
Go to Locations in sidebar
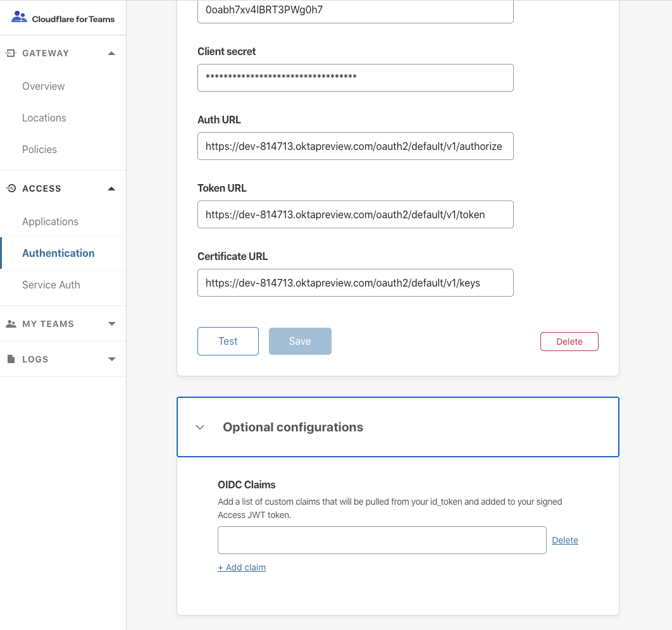point(44,118)
